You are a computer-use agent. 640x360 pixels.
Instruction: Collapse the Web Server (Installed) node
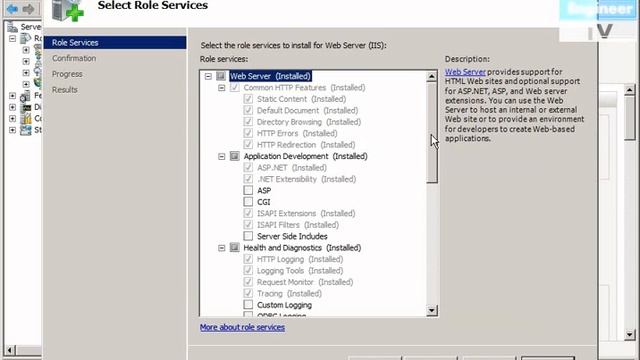click(208, 76)
